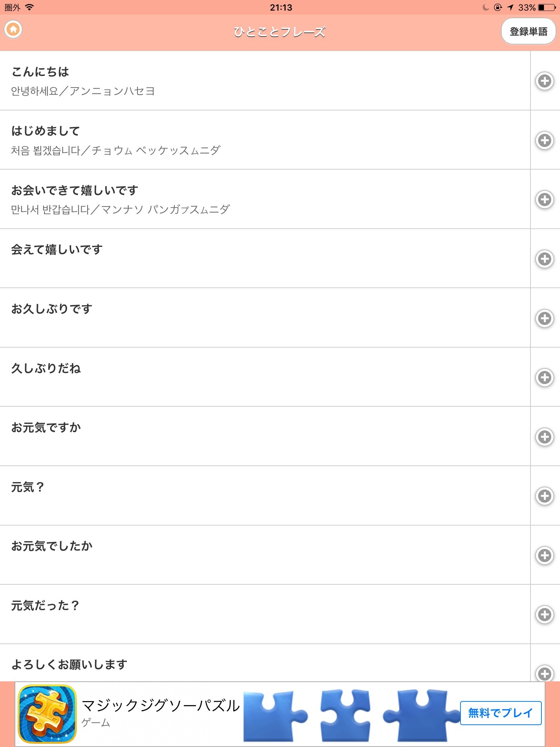Add お元気でしたか with plus icon
The image size is (560, 747).
click(544, 556)
